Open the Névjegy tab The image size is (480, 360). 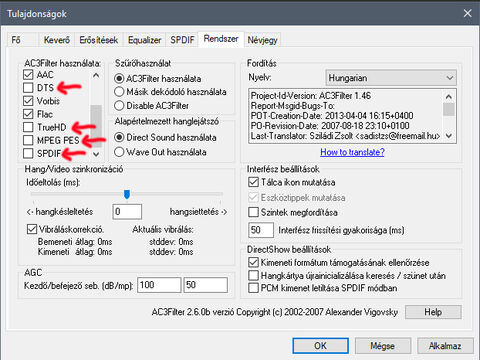click(x=262, y=40)
